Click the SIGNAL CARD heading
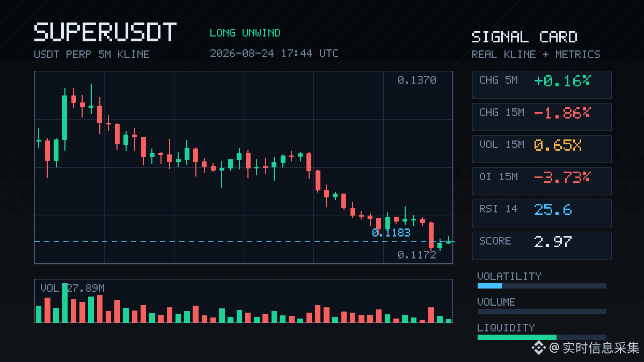Image resolution: width=644 pixels, height=362 pixels. pos(524,37)
